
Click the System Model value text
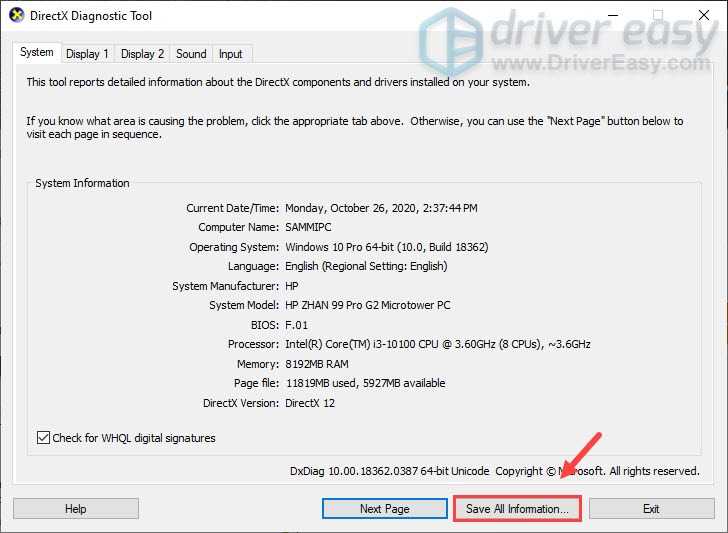[x=368, y=305]
